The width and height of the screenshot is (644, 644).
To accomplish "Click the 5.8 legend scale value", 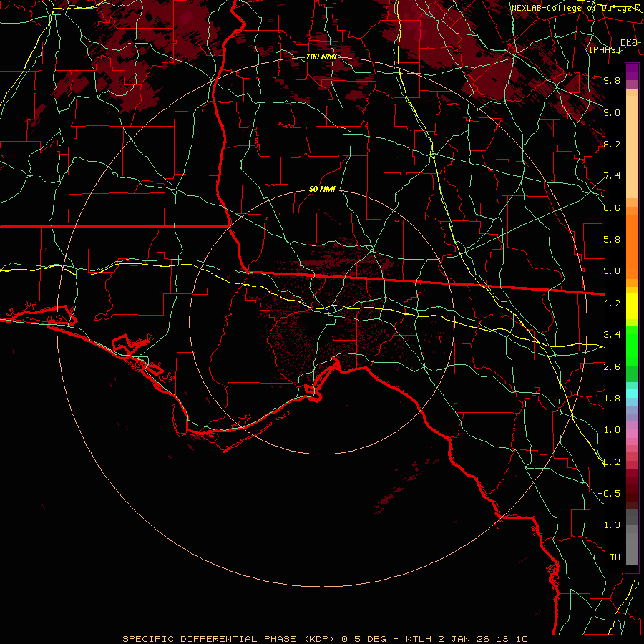I will coord(612,240).
